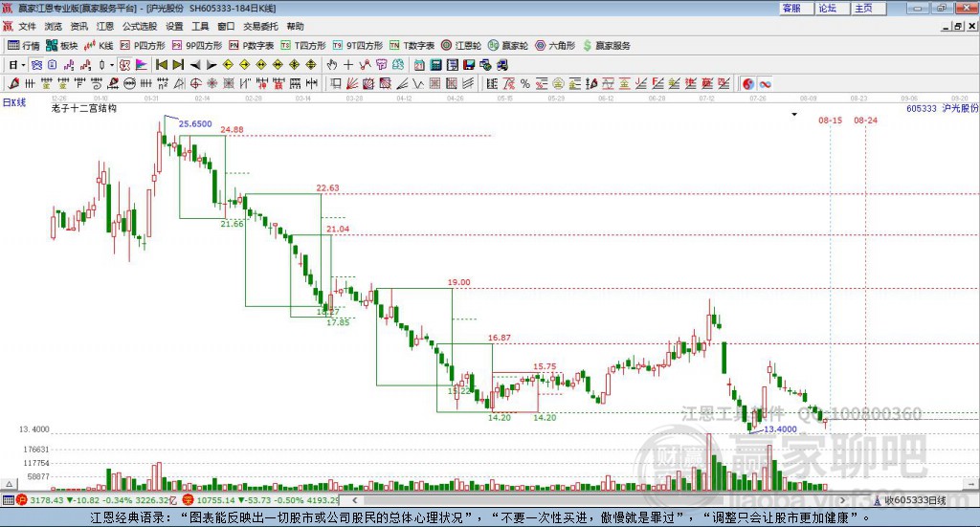Open the T四方形 tool
Image resolution: width=980 pixels, height=527 pixels.
pos(303,46)
